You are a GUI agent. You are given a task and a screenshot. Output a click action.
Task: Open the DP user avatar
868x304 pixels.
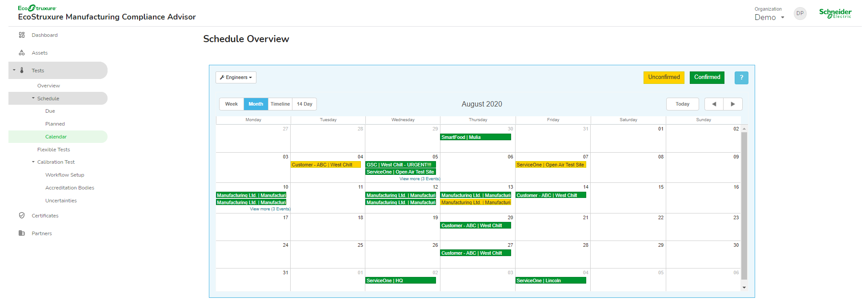click(x=800, y=13)
